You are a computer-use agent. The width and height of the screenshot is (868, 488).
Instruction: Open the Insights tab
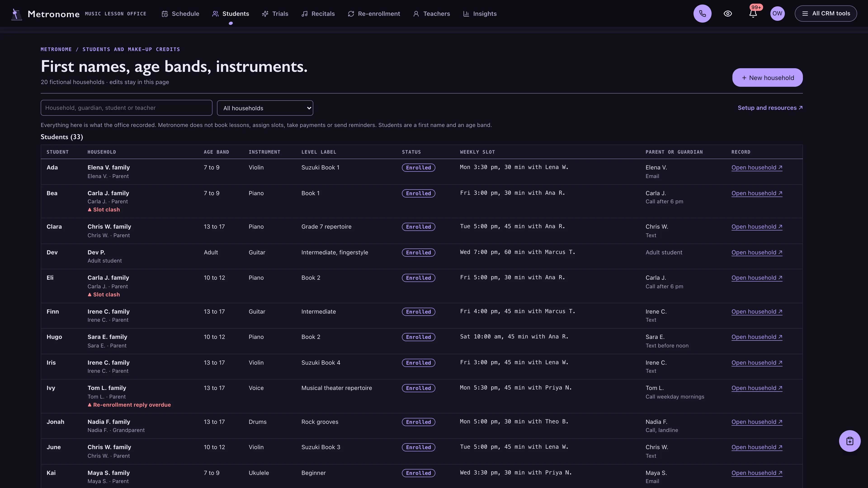coord(480,14)
